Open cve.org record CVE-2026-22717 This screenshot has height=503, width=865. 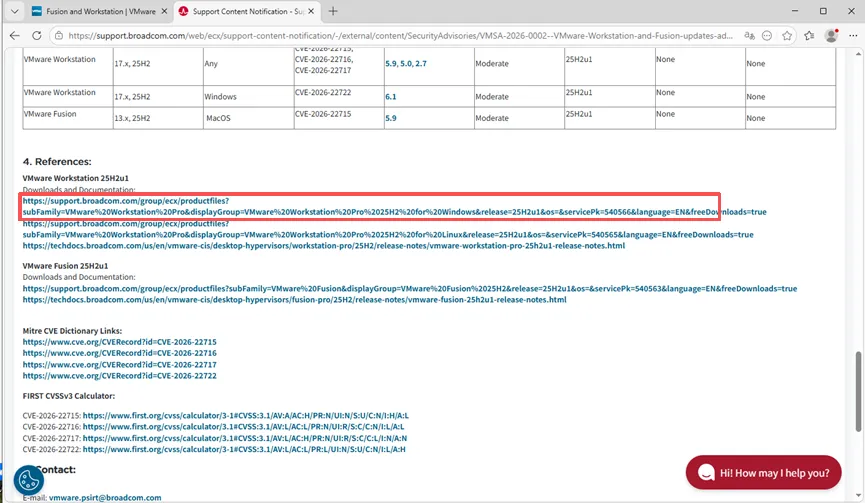click(x=120, y=365)
